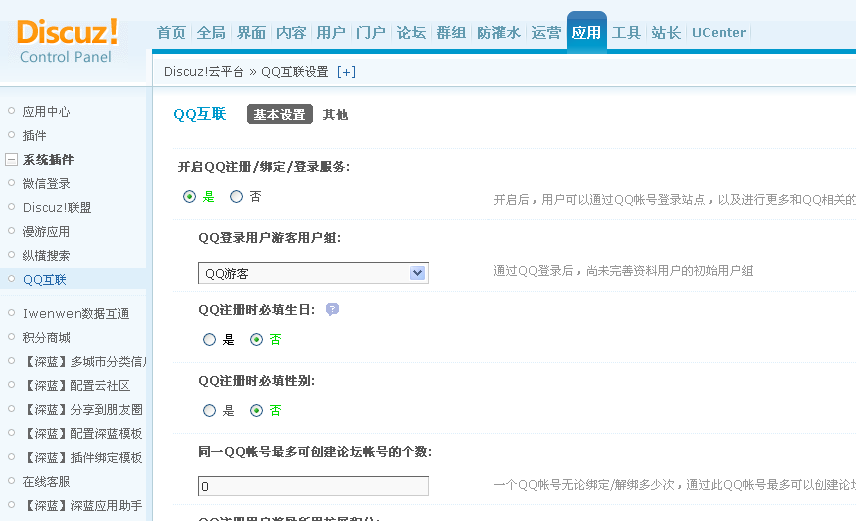Open 应用中心 in the sidebar
The image size is (856, 521).
46,112
